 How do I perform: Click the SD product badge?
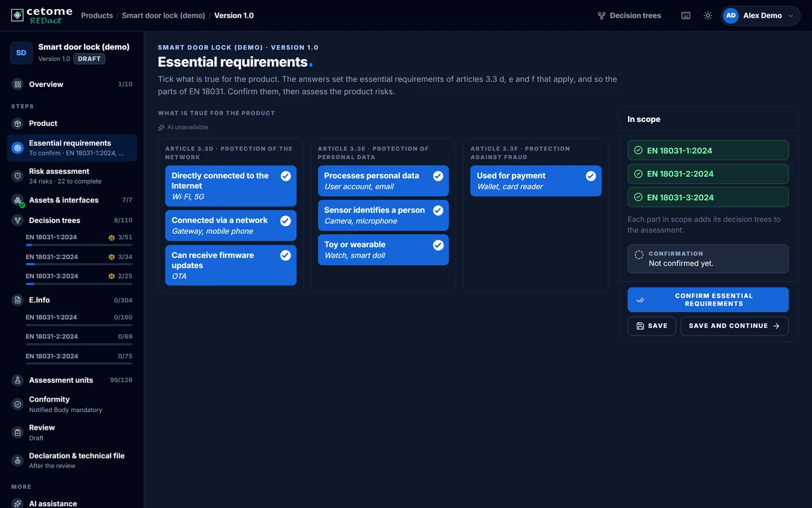21,53
